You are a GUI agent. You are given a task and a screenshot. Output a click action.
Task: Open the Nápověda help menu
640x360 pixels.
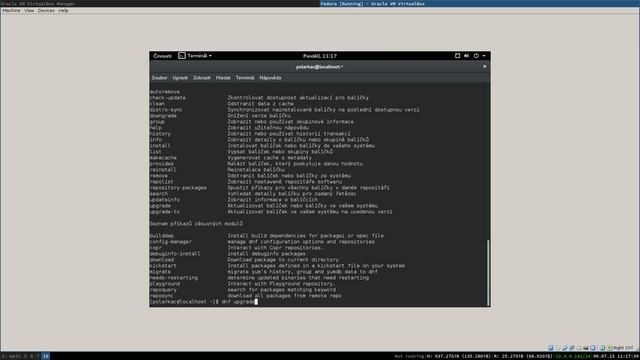click(x=270, y=78)
